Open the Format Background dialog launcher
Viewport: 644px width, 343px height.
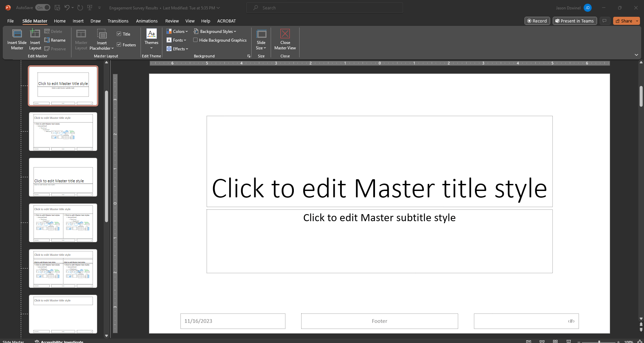(x=249, y=56)
